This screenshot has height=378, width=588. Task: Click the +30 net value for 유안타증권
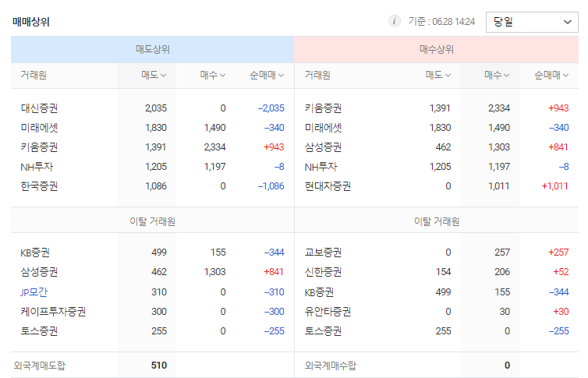pyautogui.click(x=561, y=312)
